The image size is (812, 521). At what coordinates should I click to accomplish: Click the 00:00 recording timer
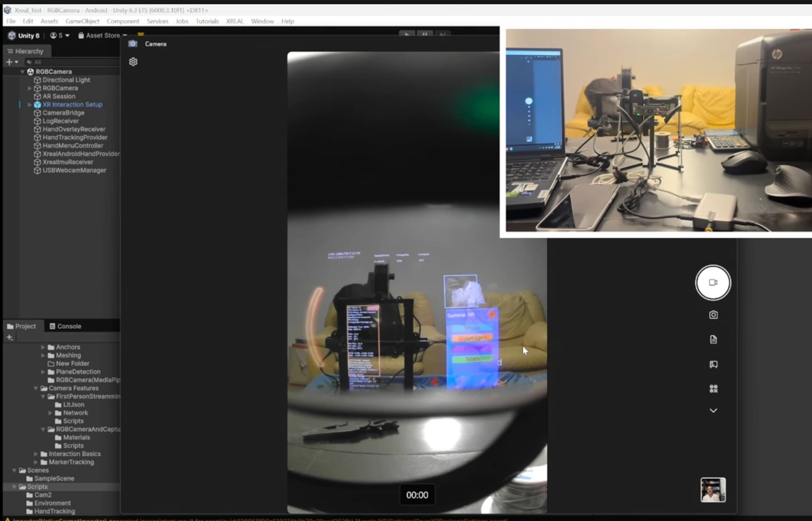pos(417,495)
